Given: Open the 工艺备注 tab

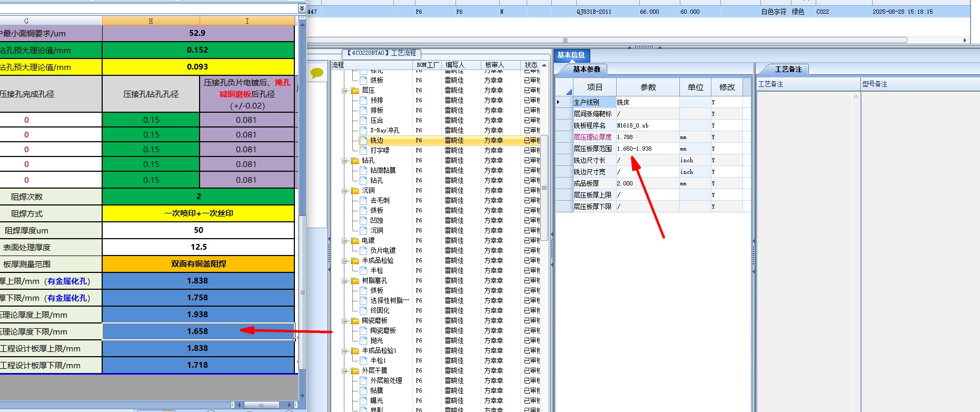Looking at the screenshot, I should click(x=788, y=69).
